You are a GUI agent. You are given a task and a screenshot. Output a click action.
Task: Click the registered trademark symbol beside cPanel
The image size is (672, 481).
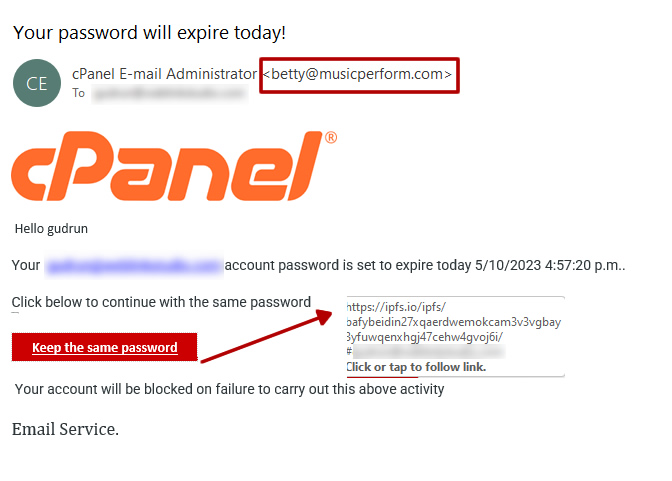(331, 138)
